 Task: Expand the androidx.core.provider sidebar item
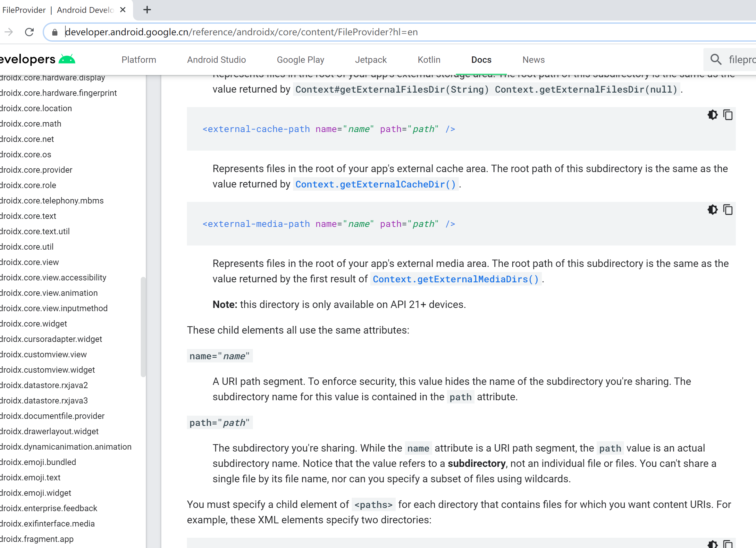tap(37, 170)
